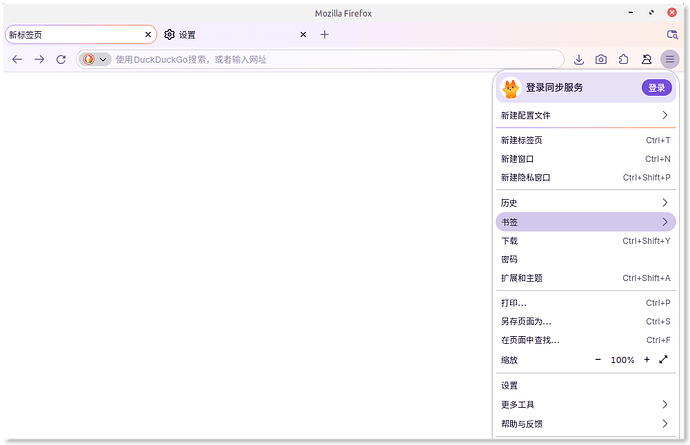The width and height of the screenshot is (690, 445).
Task: Expand the 更多工具 submenu
Action: coord(586,405)
